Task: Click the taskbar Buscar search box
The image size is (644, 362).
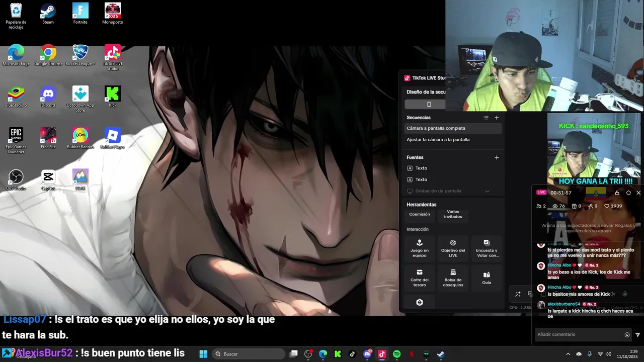Action: coord(249,354)
